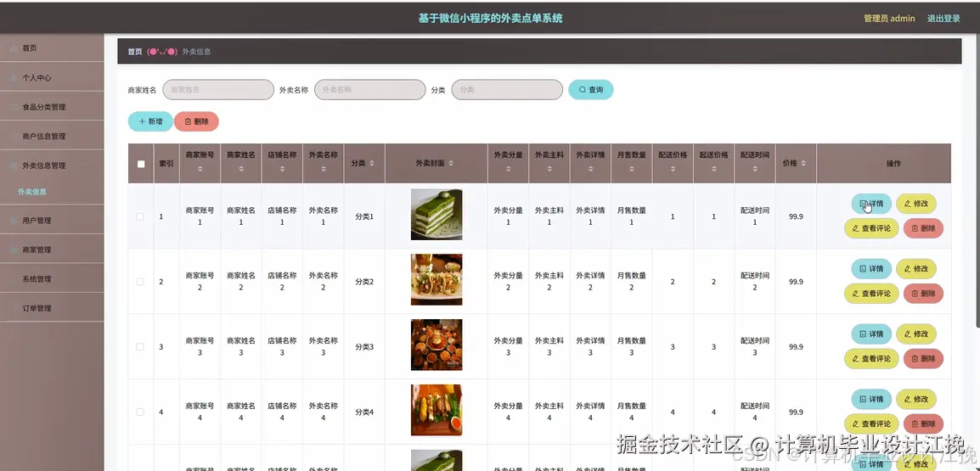Click 查看评论 button for row 1
Image resolution: width=980 pixels, height=471 pixels.
coord(871,228)
